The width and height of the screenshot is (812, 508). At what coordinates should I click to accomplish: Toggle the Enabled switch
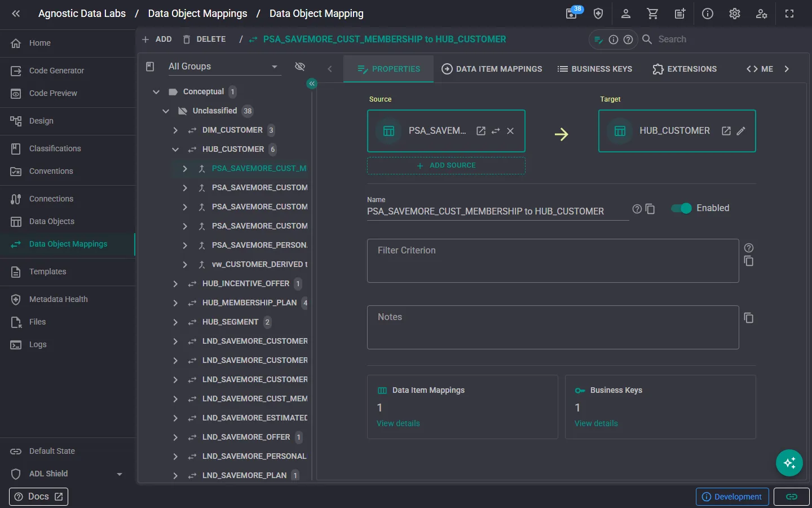(681, 208)
